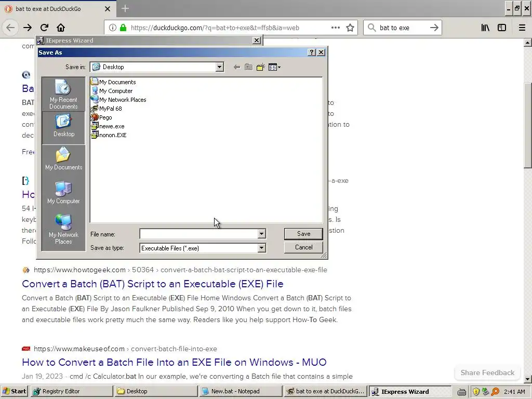Viewport: 532px width, 399px height.
Task: Open page actions three-dot menu
Action: tap(336, 28)
